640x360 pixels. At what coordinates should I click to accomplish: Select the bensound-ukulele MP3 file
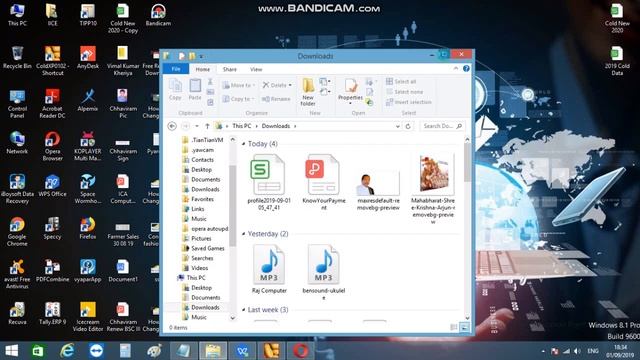tap(324, 271)
